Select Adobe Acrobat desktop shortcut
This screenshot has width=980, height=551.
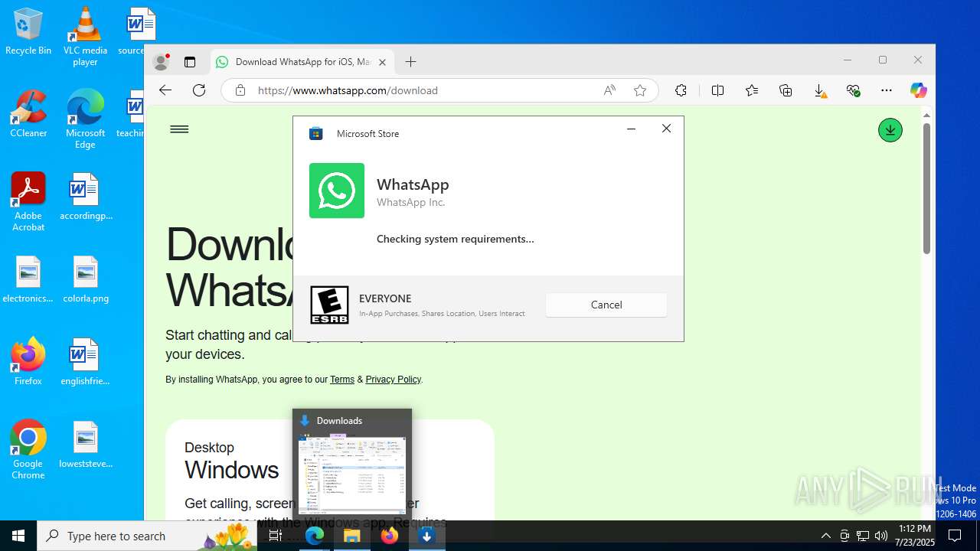28,202
